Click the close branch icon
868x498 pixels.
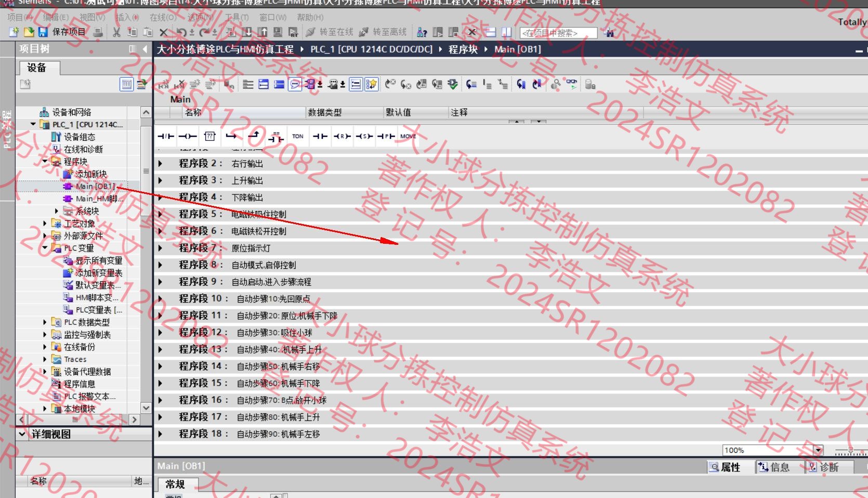click(254, 136)
